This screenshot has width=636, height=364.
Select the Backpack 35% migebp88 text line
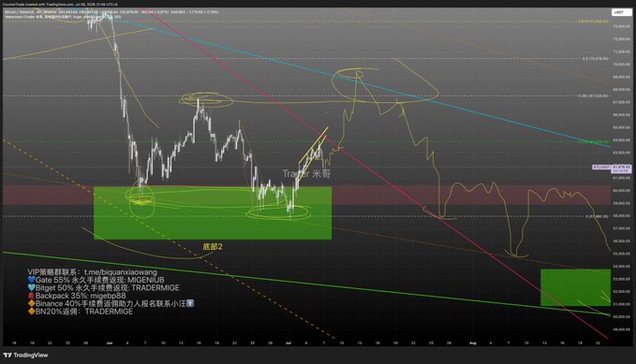(x=77, y=296)
